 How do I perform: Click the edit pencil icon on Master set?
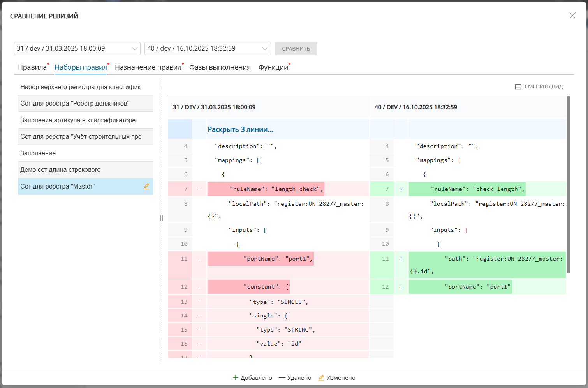pyautogui.click(x=146, y=187)
